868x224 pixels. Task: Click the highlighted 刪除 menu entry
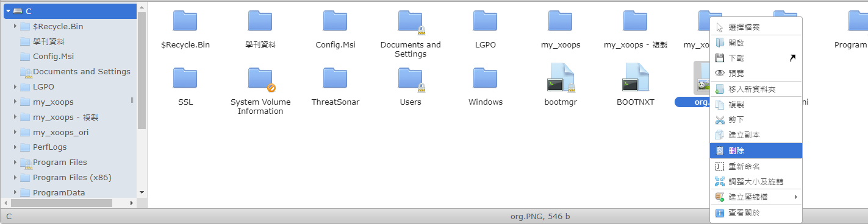(x=756, y=150)
